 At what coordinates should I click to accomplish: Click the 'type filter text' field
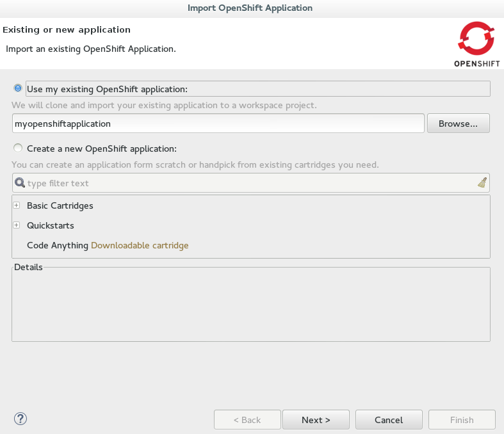click(x=251, y=183)
